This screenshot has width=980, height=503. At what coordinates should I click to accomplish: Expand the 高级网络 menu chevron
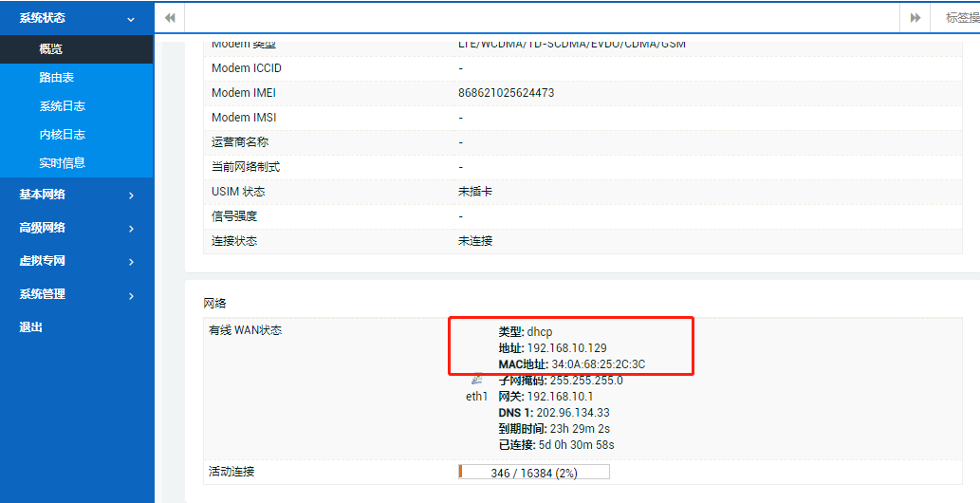pyautogui.click(x=131, y=228)
